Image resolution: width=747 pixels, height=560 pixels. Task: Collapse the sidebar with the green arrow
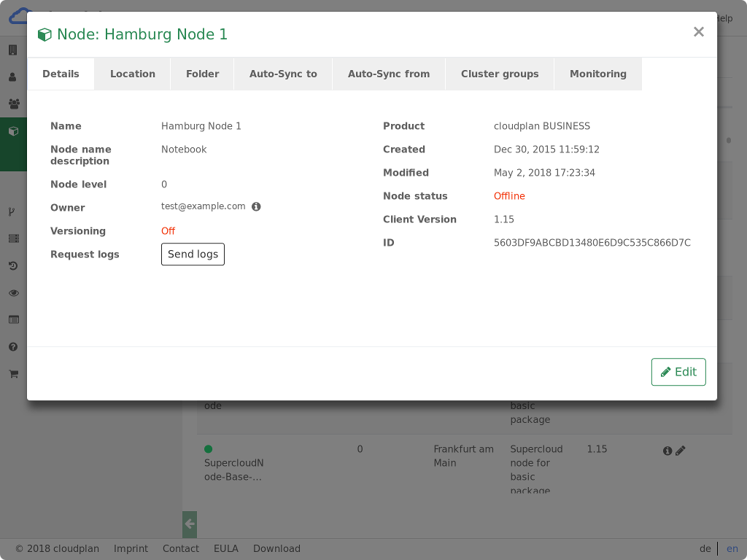coord(190,524)
